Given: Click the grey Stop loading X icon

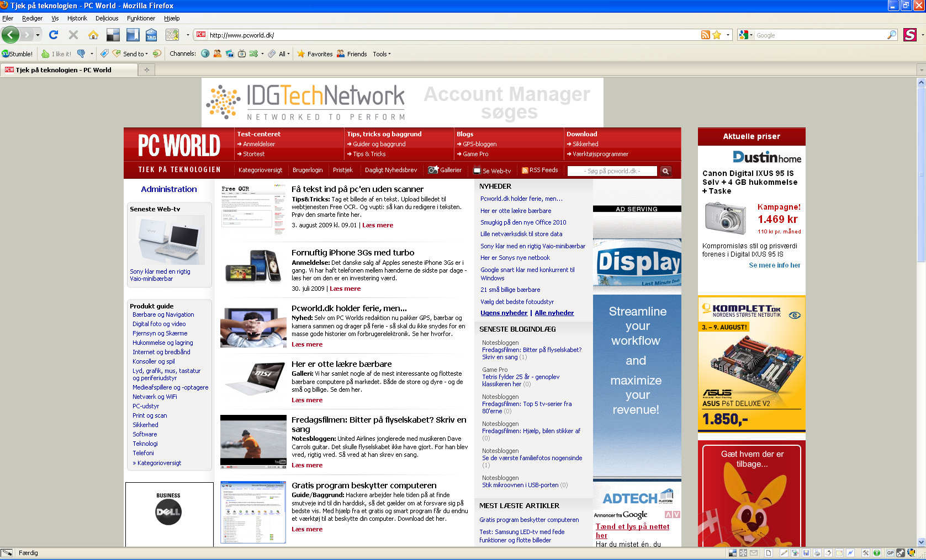Looking at the screenshot, I should [73, 35].
